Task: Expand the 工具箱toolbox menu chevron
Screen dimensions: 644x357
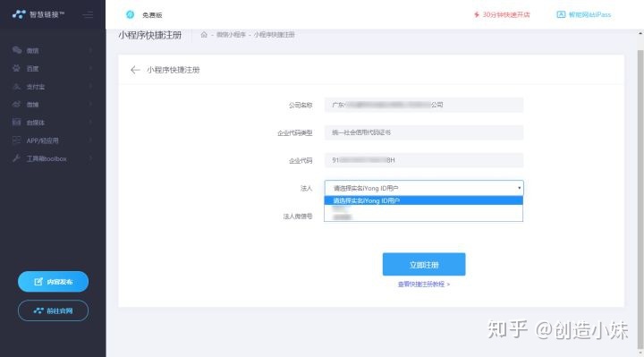Action: tap(90, 158)
